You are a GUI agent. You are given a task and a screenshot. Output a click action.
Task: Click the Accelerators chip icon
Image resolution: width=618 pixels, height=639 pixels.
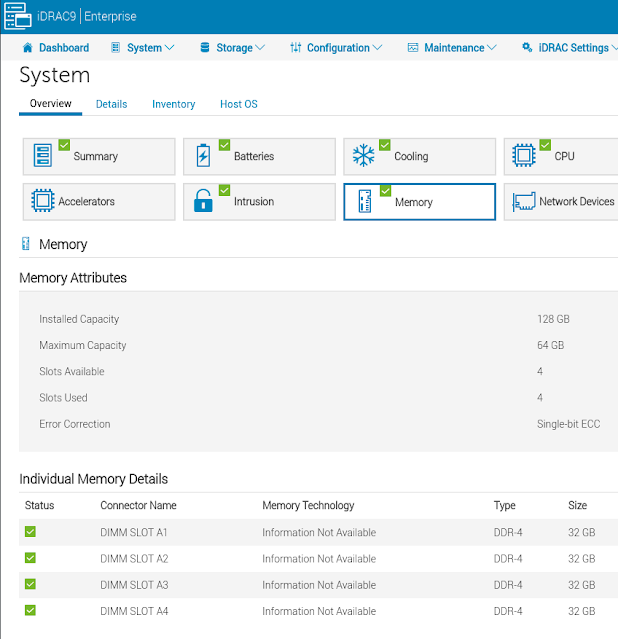click(x=43, y=201)
